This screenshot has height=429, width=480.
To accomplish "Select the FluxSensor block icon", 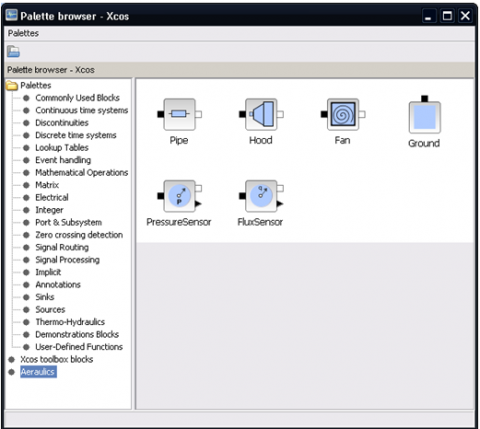I will 261,196.
